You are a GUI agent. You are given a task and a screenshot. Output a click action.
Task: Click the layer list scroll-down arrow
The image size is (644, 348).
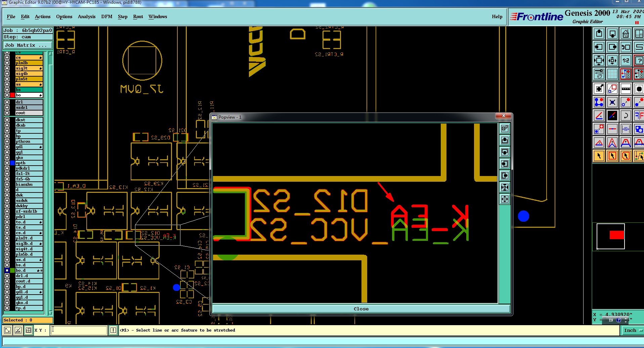click(51, 313)
